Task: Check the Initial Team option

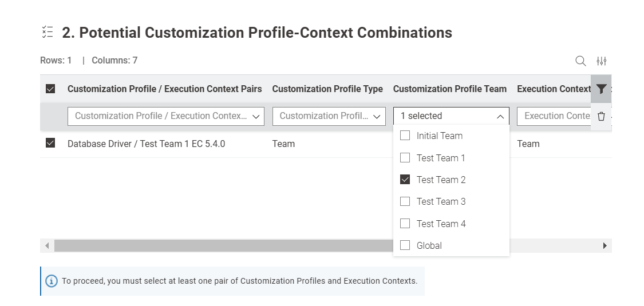Action: 405,136
